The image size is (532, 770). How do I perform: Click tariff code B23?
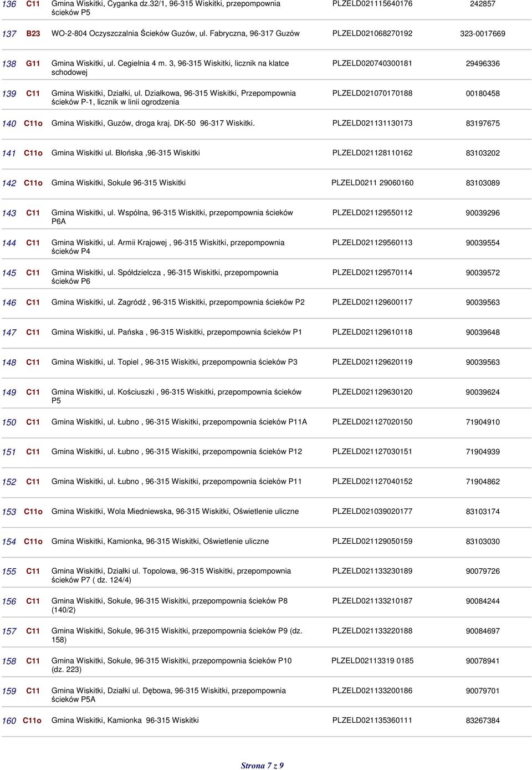tap(33, 34)
